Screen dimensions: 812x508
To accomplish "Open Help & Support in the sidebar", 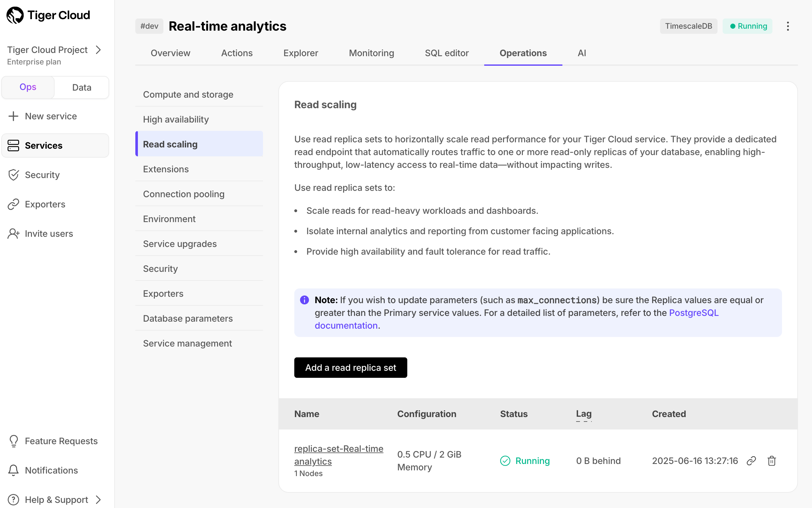I will [55, 500].
